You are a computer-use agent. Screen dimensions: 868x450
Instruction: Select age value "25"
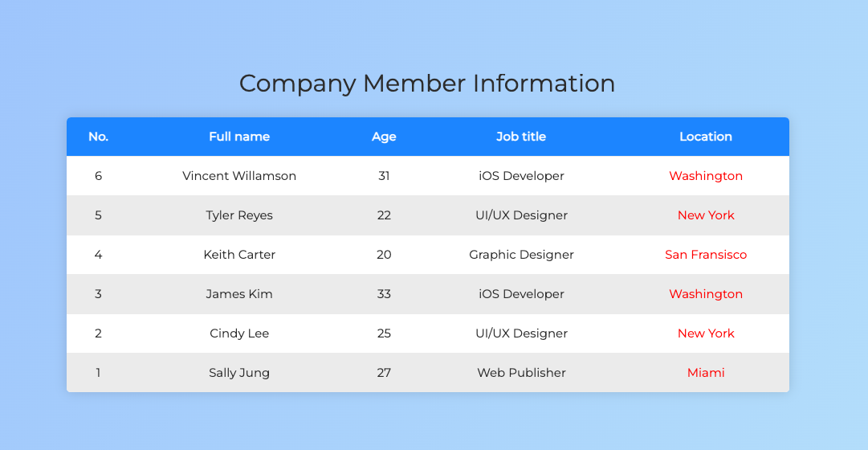pyautogui.click(x=384, y=333)
